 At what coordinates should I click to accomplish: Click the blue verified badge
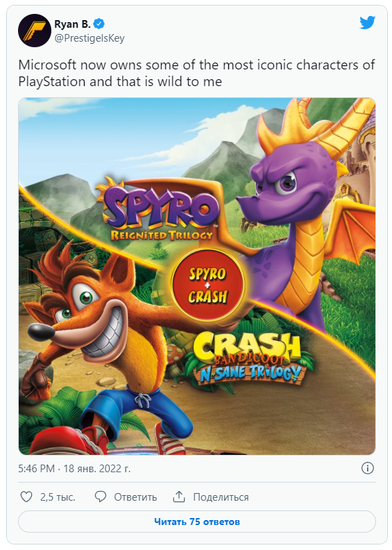click(x=99, y=24)
